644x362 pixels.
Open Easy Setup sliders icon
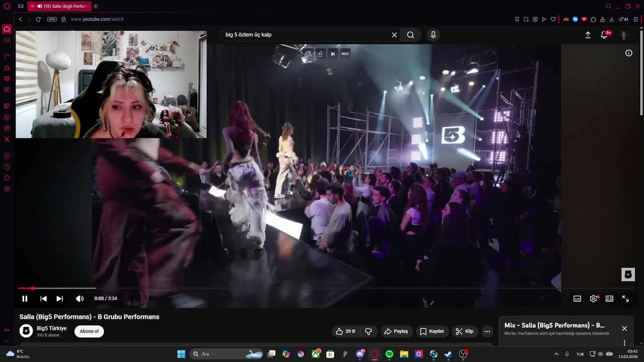pos(636,19)
